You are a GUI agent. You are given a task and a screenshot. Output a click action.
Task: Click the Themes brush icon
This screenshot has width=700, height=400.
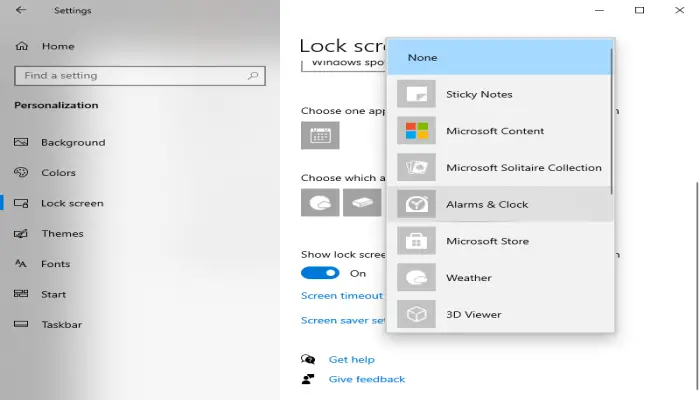[x=21, y=233]
